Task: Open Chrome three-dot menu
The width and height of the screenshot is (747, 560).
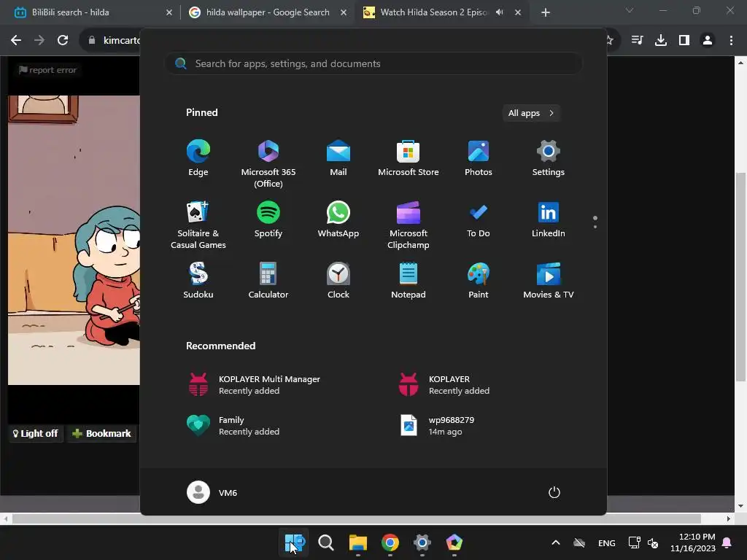Action: coord(731,40)
